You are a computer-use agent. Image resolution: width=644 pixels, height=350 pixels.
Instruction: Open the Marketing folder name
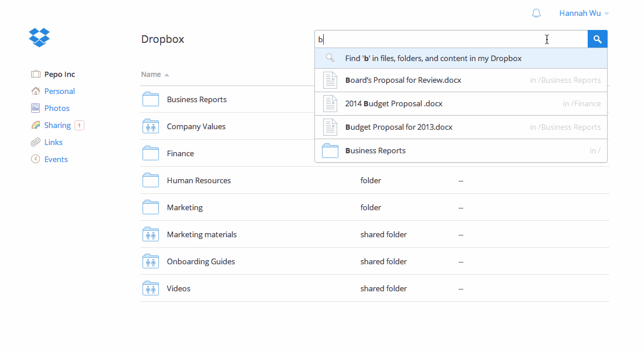pyautogui.click(x=185, y=208)
